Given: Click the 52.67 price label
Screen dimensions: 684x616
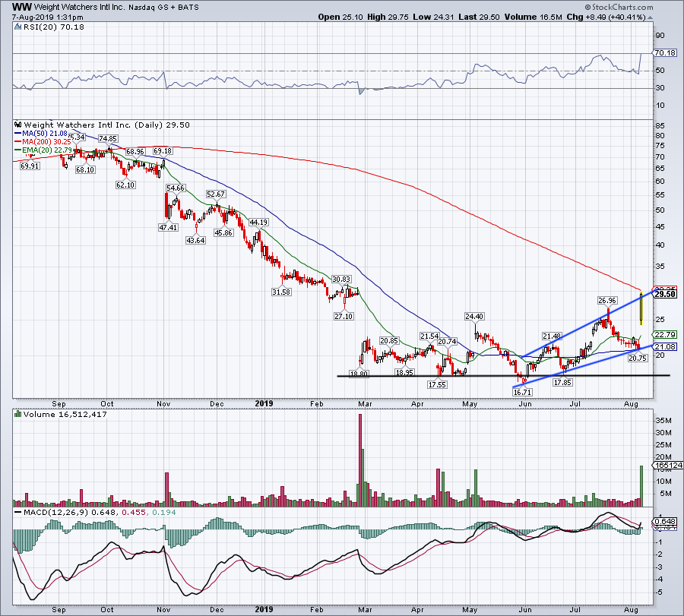Looking at the screenshot, I should (x=216, y=194).
